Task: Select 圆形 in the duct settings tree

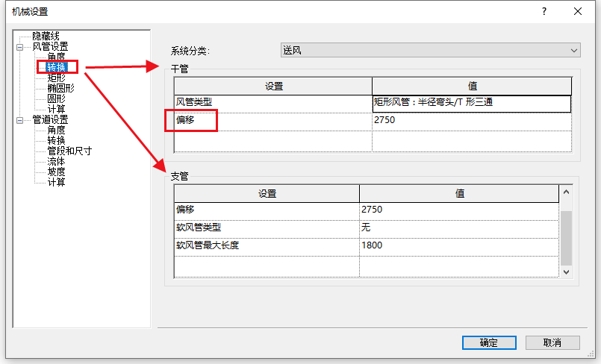Action: click(56, 98)
